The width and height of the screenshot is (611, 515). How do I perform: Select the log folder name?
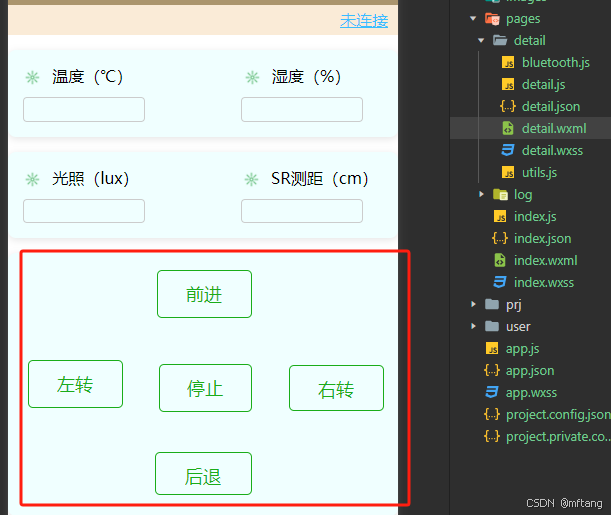tap(523, 194)
